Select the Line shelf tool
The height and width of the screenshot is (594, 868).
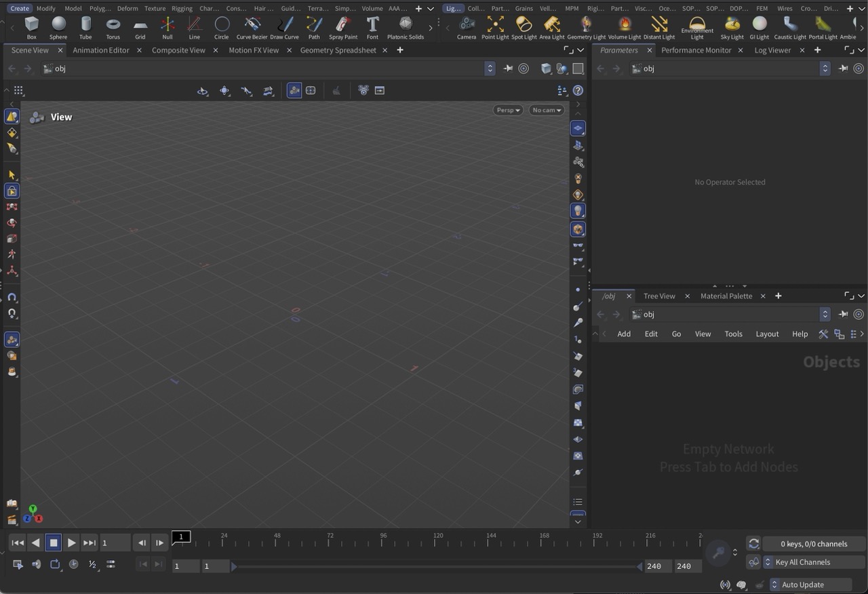tap(194, 28)
